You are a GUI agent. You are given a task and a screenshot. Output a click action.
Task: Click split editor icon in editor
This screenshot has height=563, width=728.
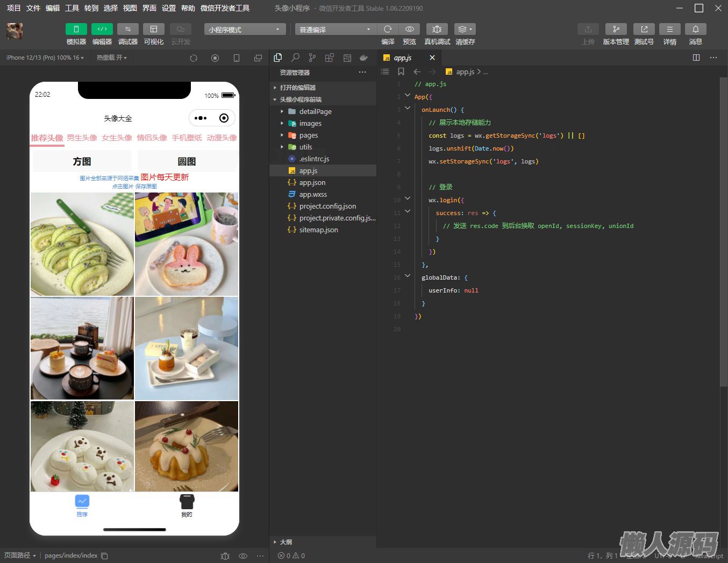696,58
